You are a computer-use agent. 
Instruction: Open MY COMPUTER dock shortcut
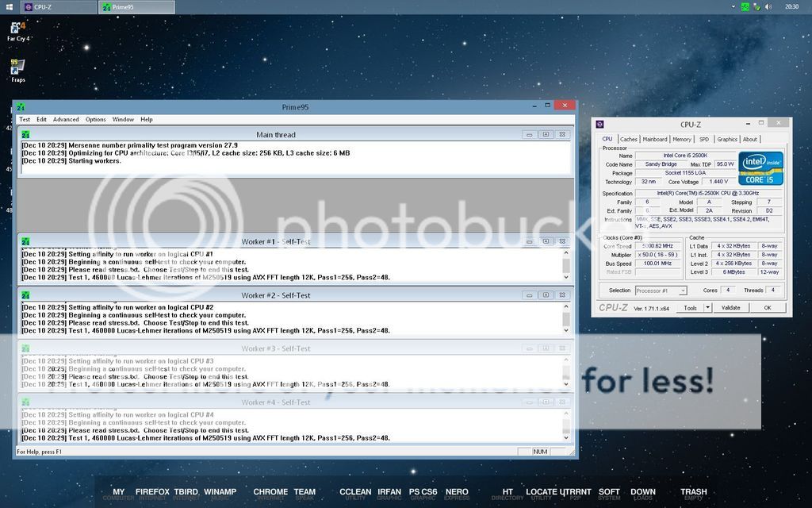pos(119,494)
